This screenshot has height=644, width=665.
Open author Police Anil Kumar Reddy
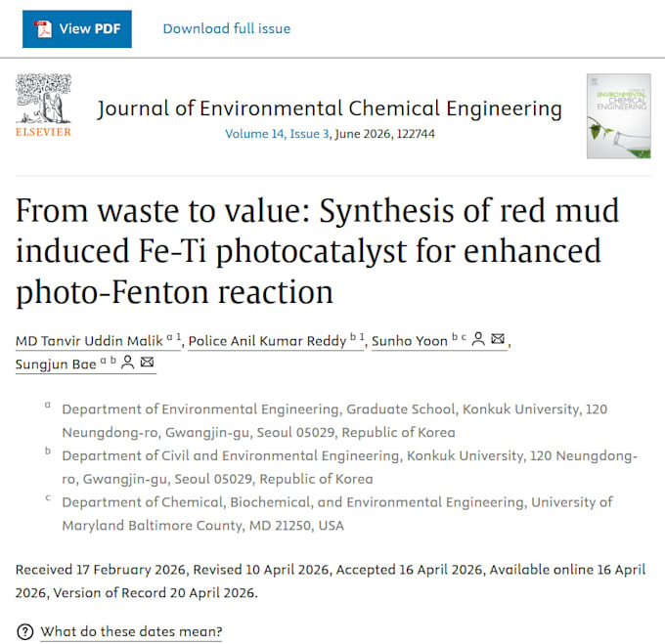tap(268, 341)
